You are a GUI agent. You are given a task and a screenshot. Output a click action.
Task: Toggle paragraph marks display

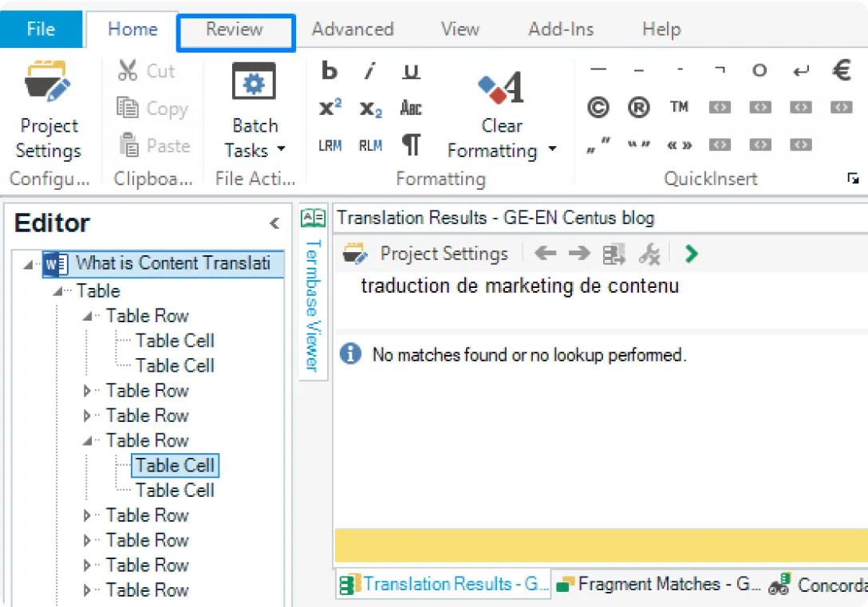[x=411, y=145]
